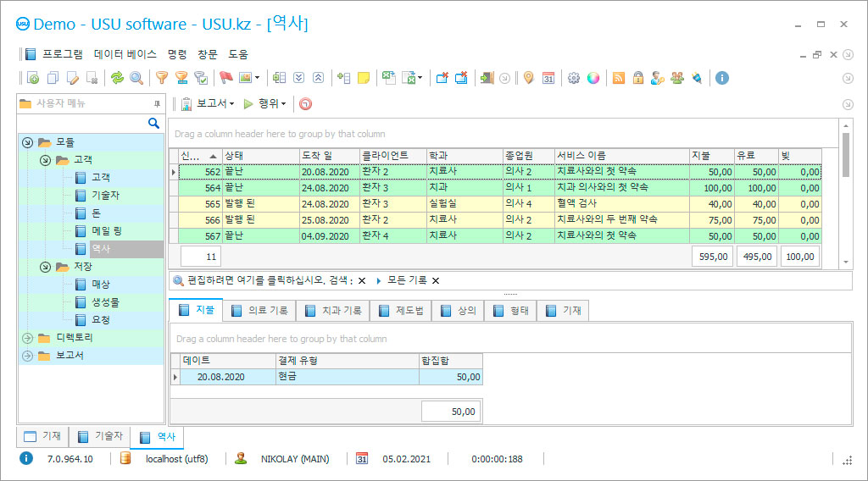
Task: Open the 보고서 dropdown button
Action: [209, 103]
